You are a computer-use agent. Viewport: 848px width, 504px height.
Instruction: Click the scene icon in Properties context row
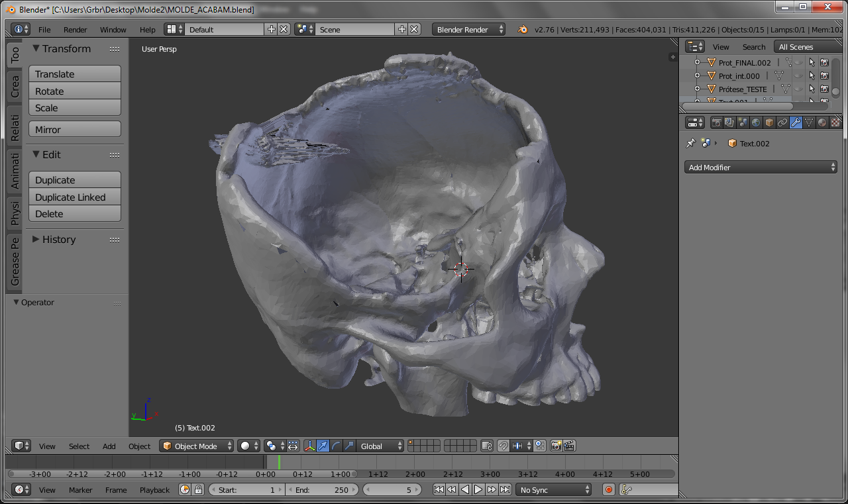tap(706, 143)
